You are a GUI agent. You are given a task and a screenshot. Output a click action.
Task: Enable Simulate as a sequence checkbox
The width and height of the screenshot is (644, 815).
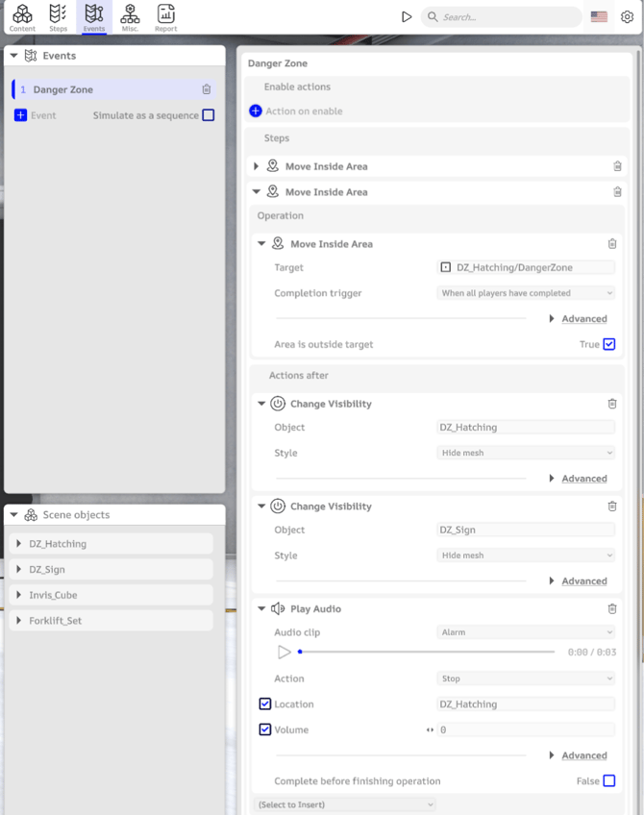(209, 115)
